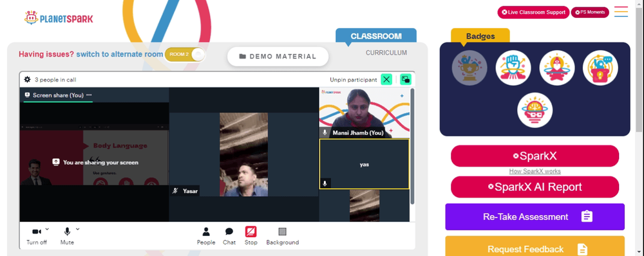Click document icon on Request Feedback
This screenshot has height=256, width=644.
[x=582, y=249]
